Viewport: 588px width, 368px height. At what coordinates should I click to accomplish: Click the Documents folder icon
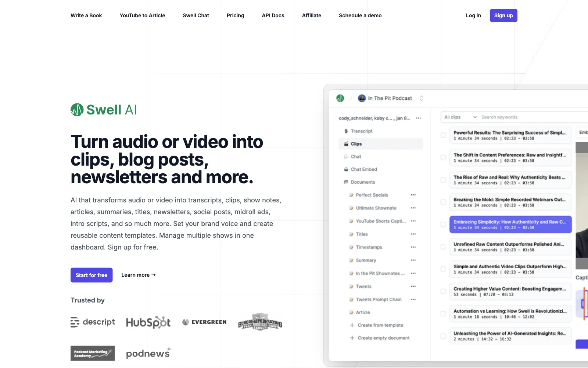pyautogui.click(x=346, y=182)
